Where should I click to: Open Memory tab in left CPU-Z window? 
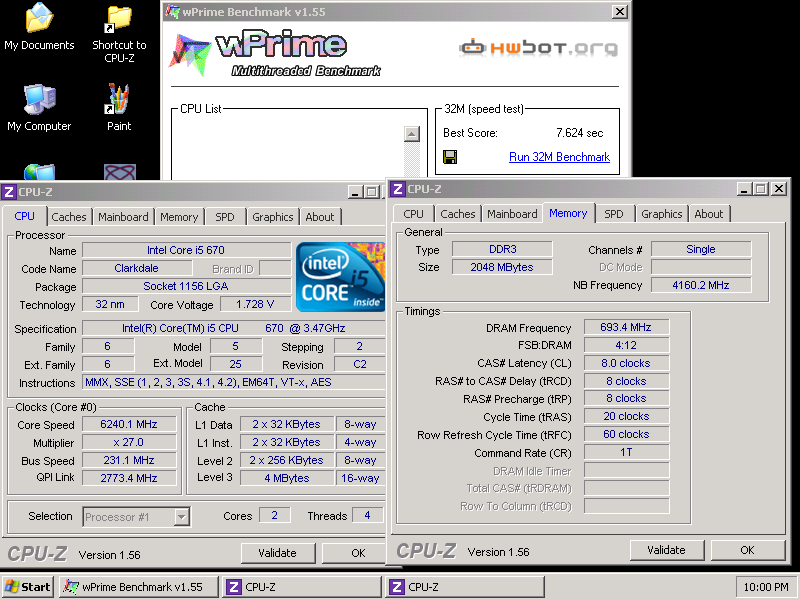[179, 217]
